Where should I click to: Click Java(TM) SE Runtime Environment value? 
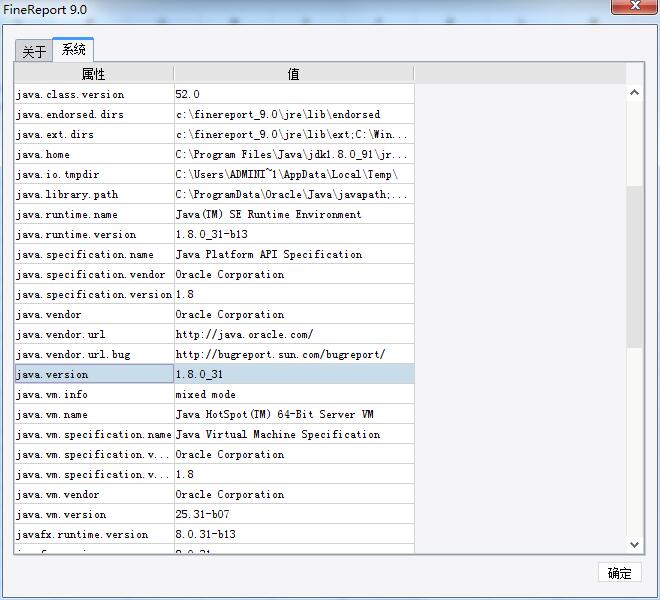pos(294,214)
